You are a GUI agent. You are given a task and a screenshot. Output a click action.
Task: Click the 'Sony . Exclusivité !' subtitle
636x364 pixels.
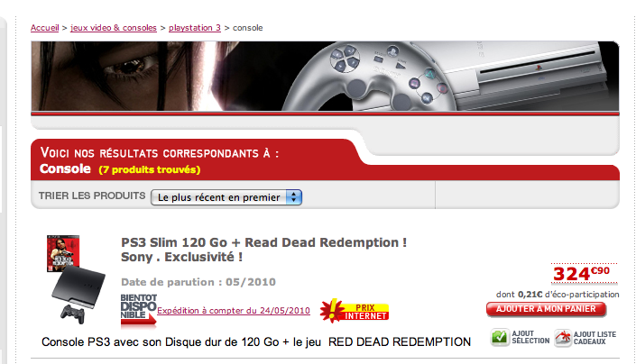click(x=181, y=257)
